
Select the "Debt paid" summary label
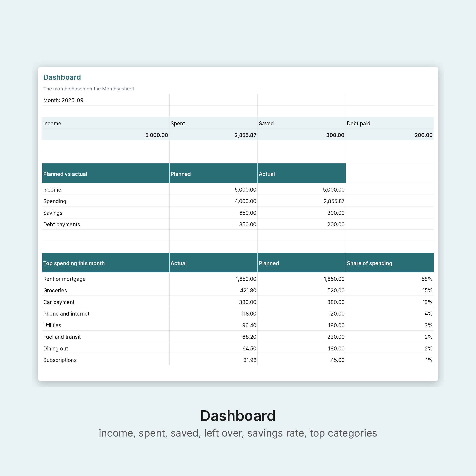point(358,123)
